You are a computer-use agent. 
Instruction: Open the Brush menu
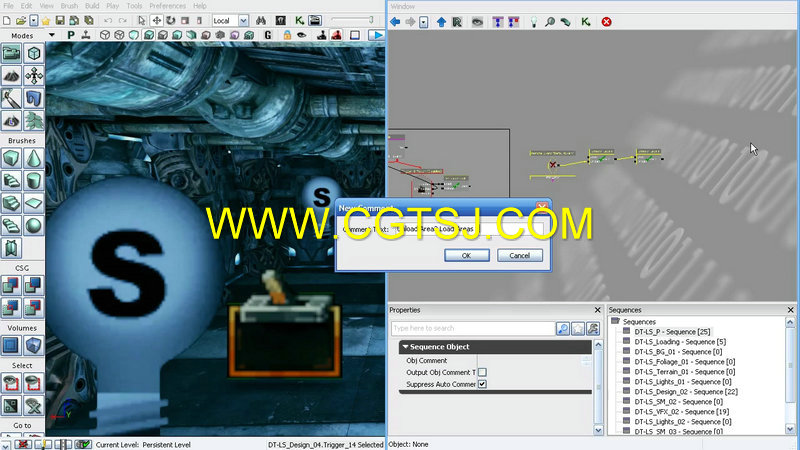point(69,6)
